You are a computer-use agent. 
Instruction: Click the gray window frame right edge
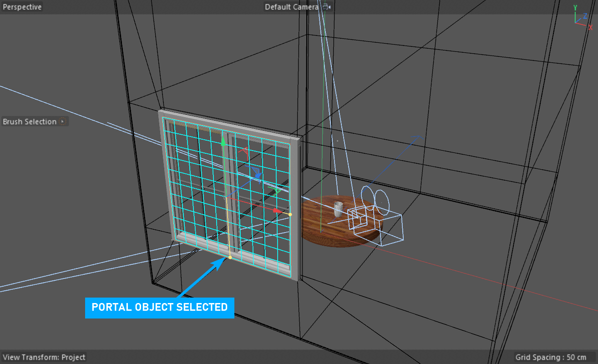click(x=298, y=209)
